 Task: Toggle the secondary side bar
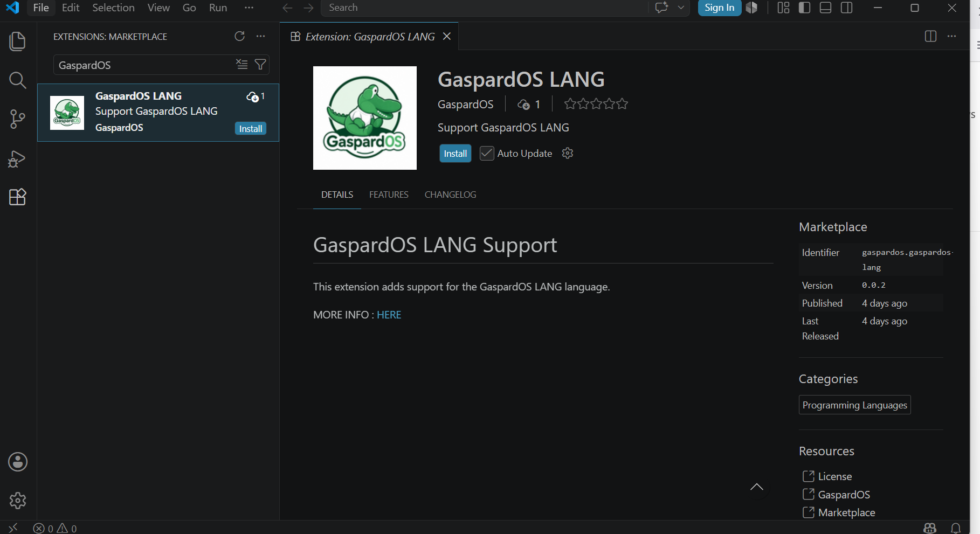click(847, 8)
